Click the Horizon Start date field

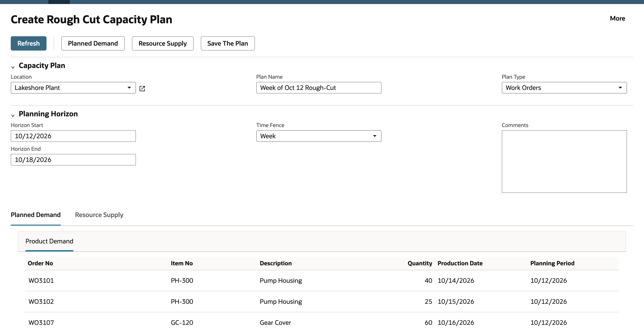click(73, 136)
